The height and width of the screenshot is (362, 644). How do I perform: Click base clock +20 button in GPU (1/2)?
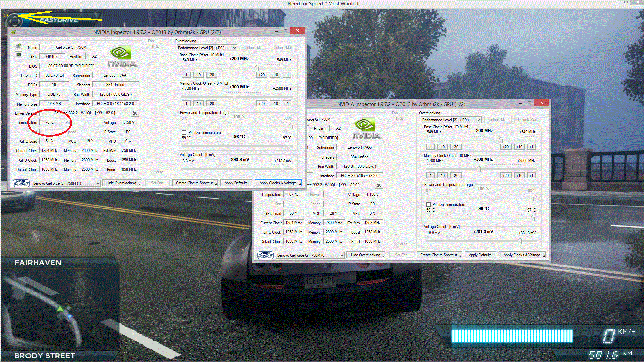[x=506, y=147]
